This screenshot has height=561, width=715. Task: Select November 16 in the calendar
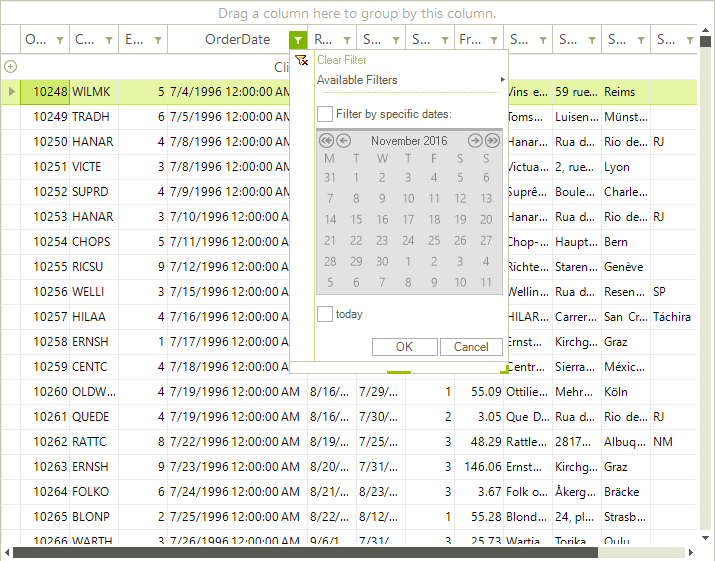click(x=382, y=219)
